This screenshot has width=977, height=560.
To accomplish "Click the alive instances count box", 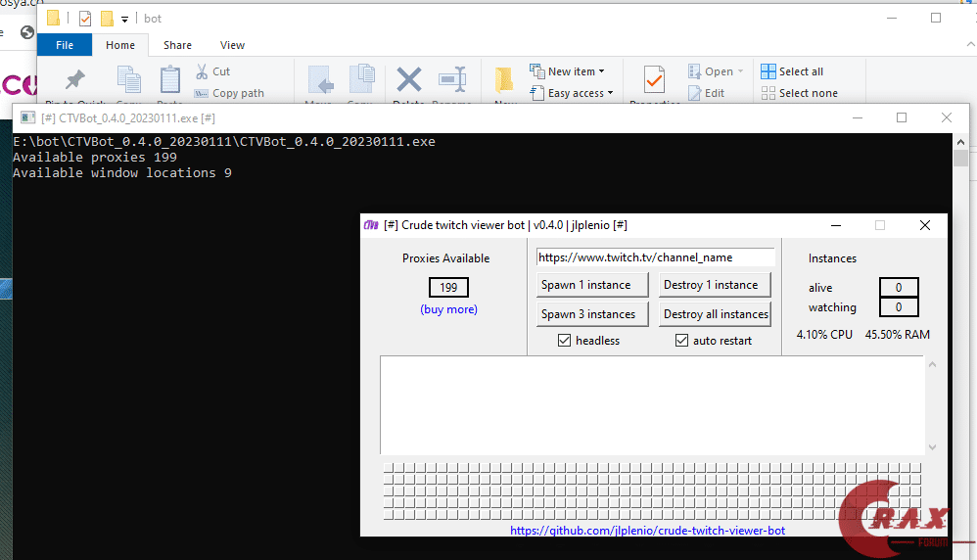I will point(899,287).
